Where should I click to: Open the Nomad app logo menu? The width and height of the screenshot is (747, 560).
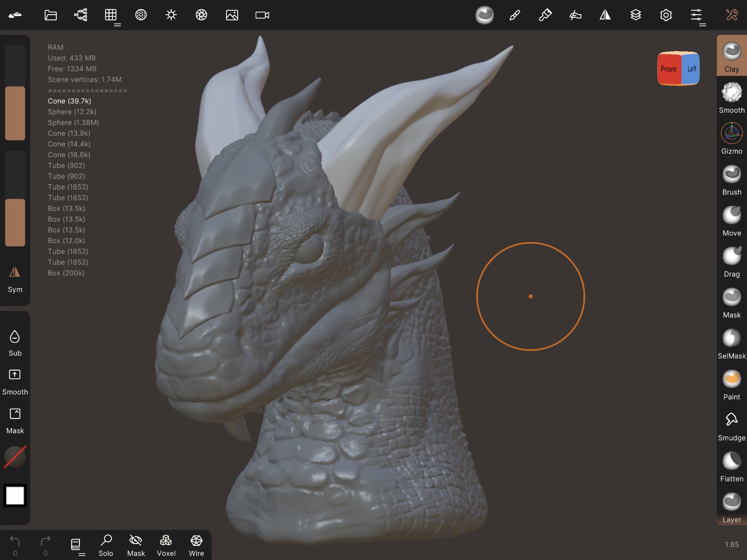[15, 15]
